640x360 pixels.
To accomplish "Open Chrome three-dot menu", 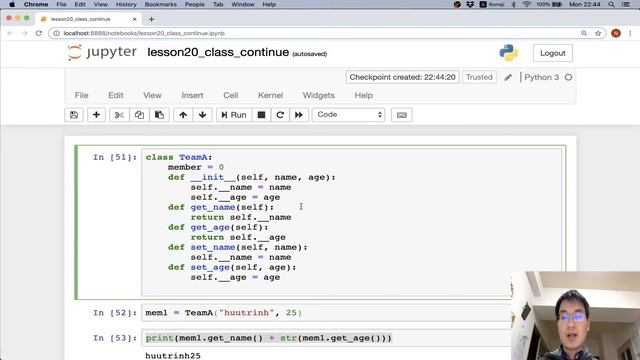I will (x=630, y=33).
